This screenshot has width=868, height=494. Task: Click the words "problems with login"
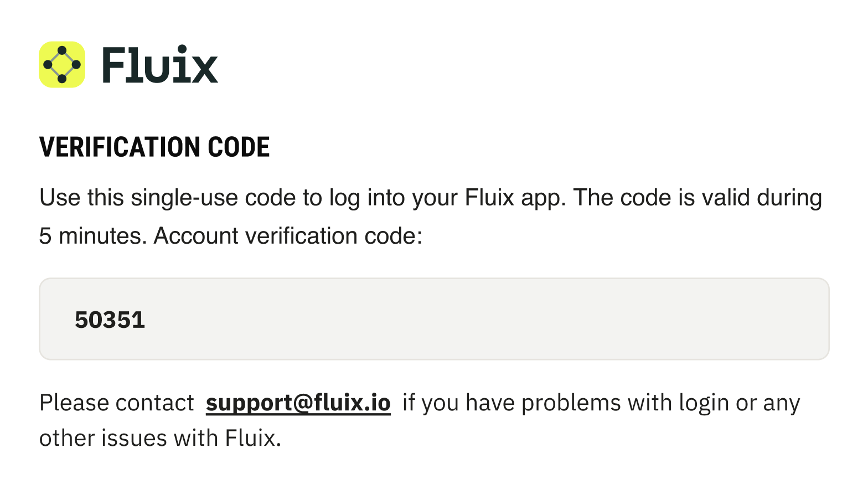tap(625, 403)
